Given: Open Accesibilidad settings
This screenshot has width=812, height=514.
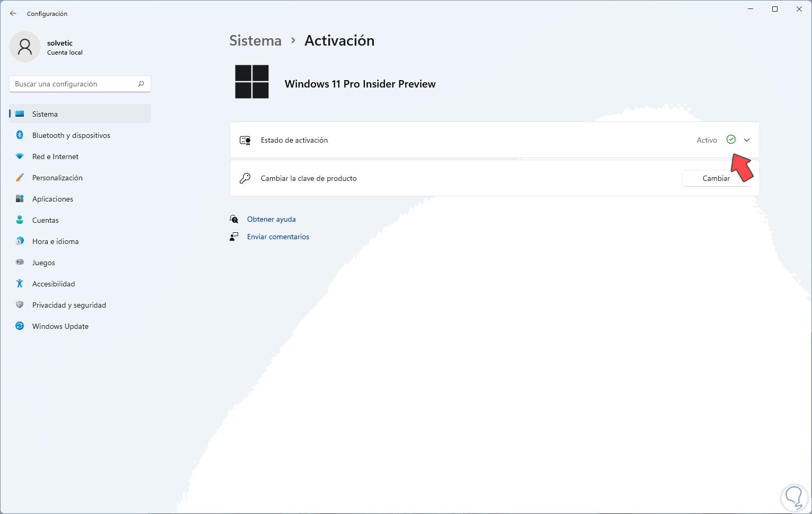Looking at the screenshot, I should 80,284.
